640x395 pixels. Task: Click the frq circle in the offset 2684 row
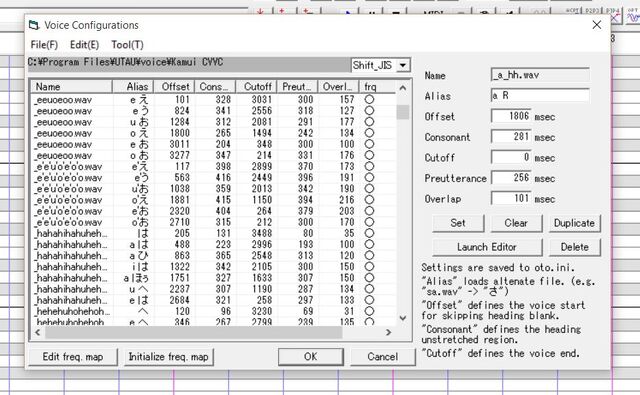coord(369,300)
